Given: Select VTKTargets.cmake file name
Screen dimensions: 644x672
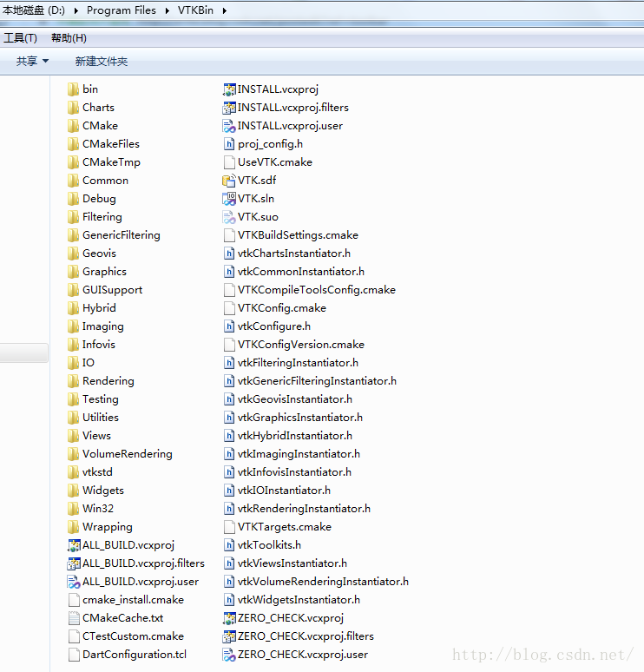Looking at the screenshot, I should (x=285, y=526).
